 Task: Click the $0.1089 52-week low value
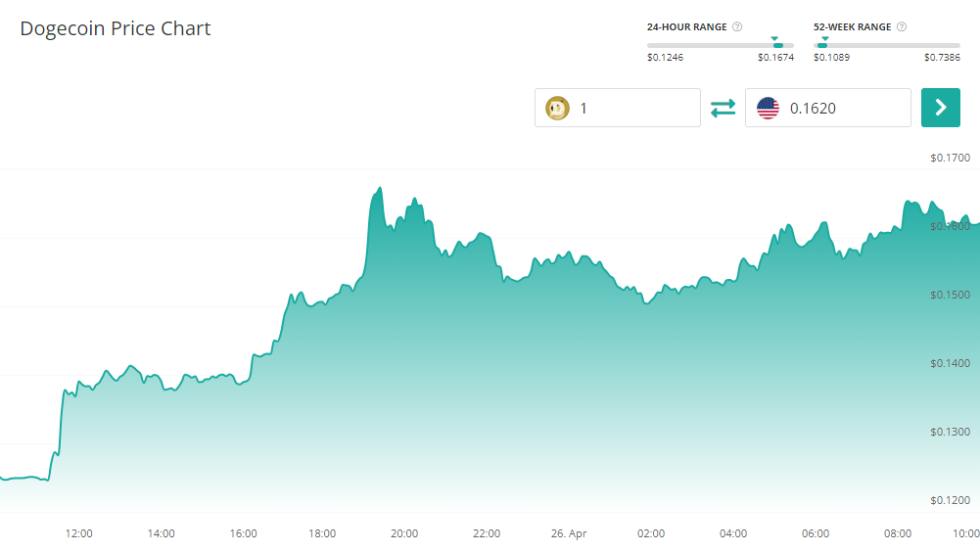[831, 57]
